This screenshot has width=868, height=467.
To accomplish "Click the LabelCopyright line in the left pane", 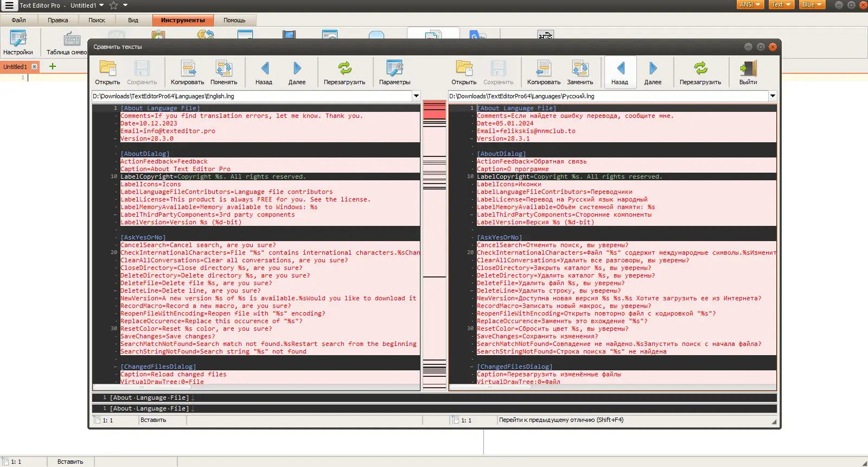I will pyautogui.click(x=213, y=176).
